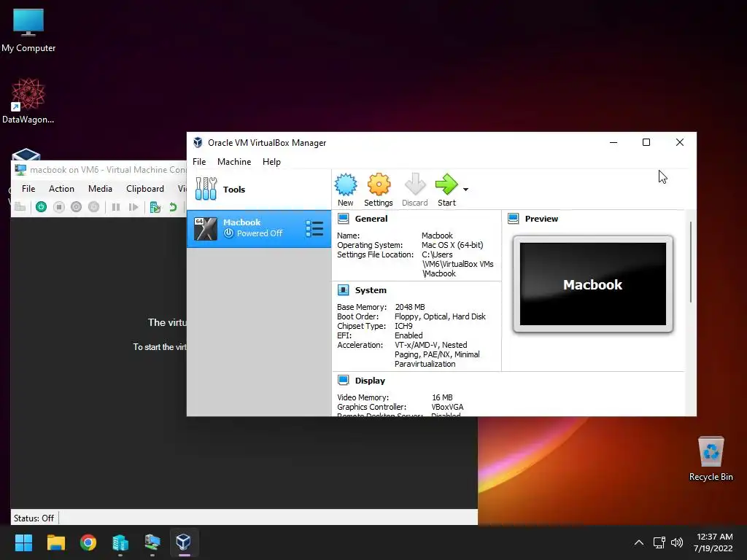Click the System section header

click(x=371, y=290)
